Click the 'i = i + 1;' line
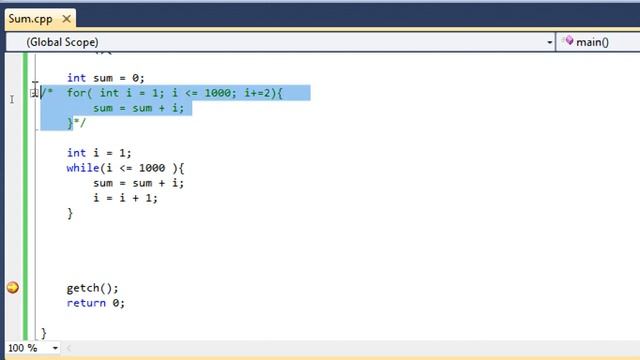 pos(125,198)
